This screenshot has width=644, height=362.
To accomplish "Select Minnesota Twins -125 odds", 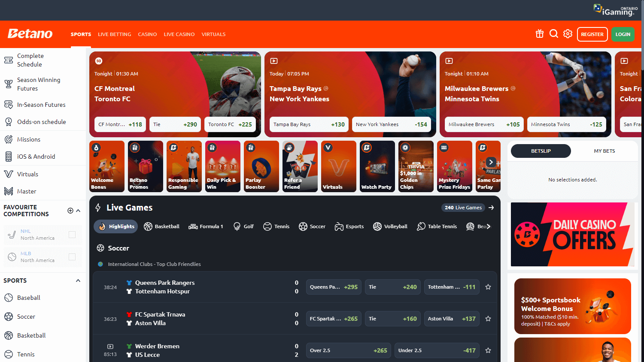I will (567, 124).
